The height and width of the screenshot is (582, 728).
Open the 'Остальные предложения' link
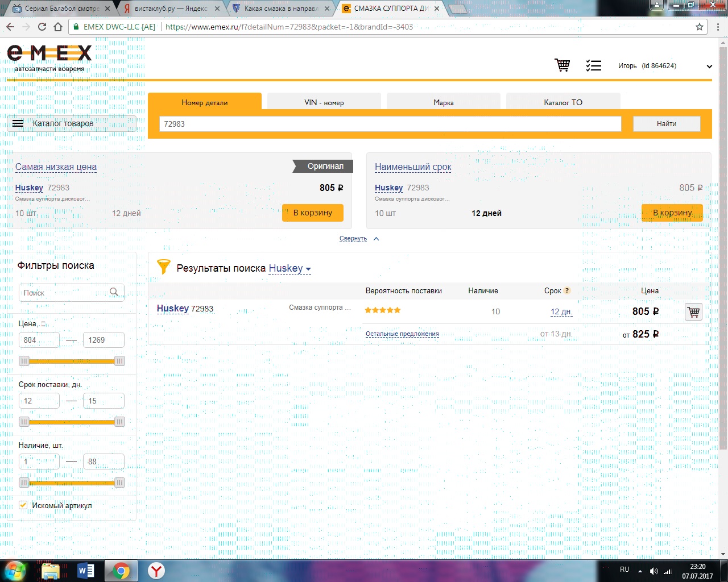pyautogui.click(x=402, y=334)
